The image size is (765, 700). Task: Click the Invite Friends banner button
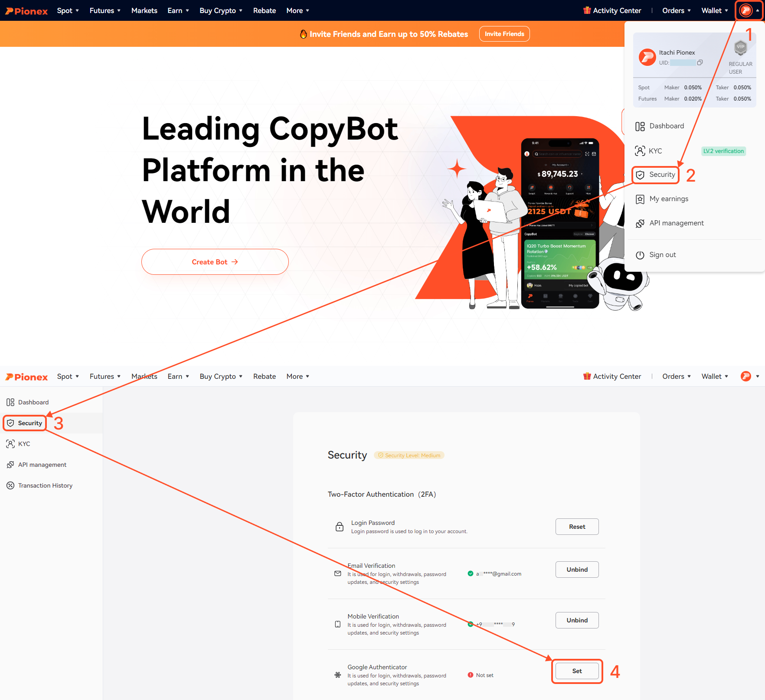[x=504, y=34]
